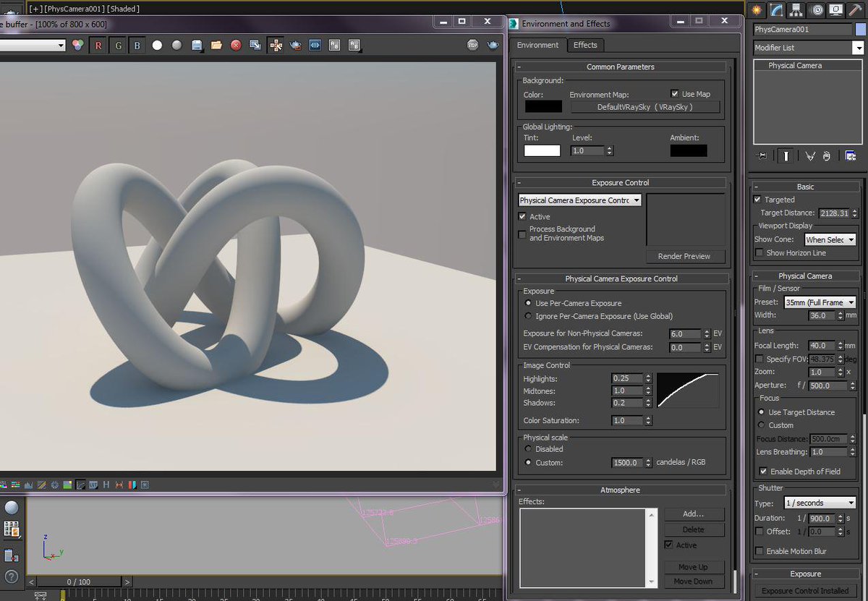This screenshot has height=601, width=868.
Task: Select Custom physical scale option
Action: coord(528,462)
